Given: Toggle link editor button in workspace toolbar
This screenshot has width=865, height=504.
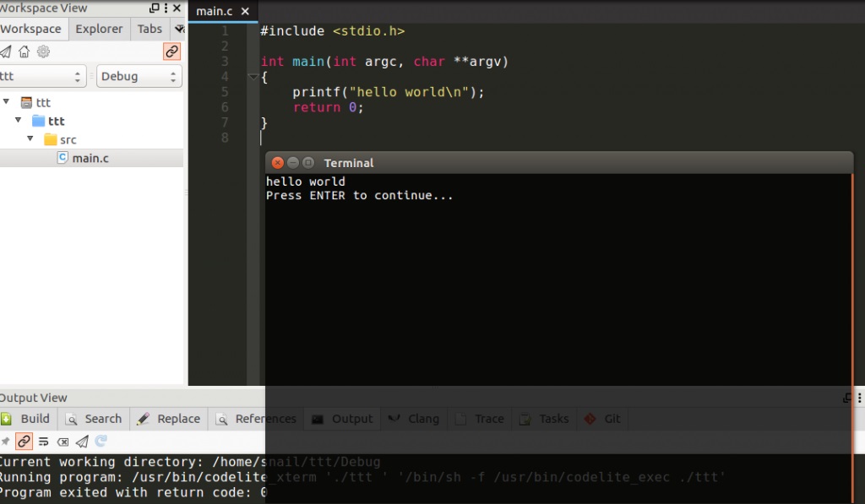Looking at the screenshot, I should (x=171, y=51).
